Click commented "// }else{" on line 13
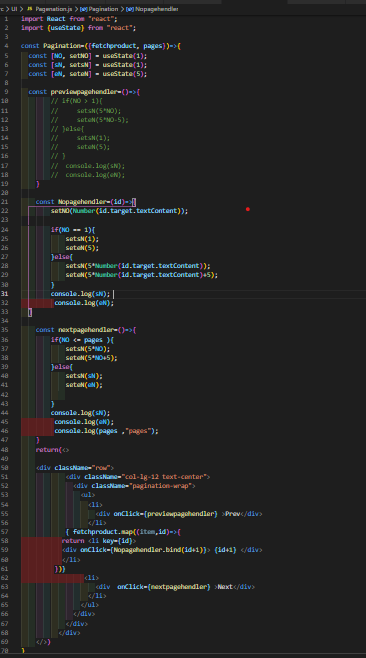Screen dimensions: 366x658 click(67, 129)
